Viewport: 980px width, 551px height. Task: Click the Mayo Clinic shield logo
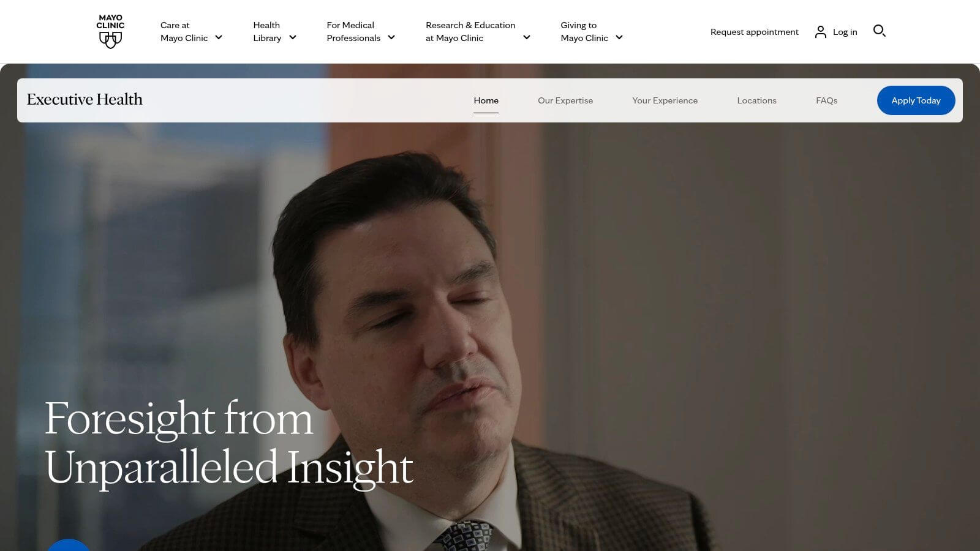pos(110,32)
